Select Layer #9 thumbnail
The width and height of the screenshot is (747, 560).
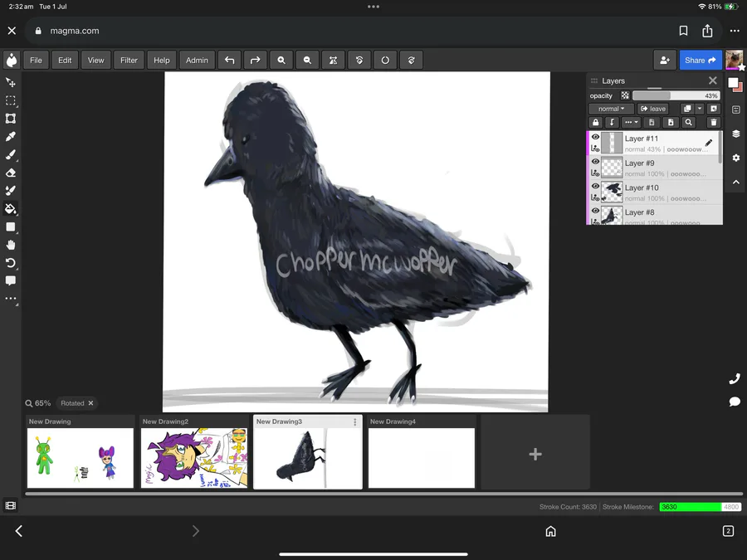(612, 168)
